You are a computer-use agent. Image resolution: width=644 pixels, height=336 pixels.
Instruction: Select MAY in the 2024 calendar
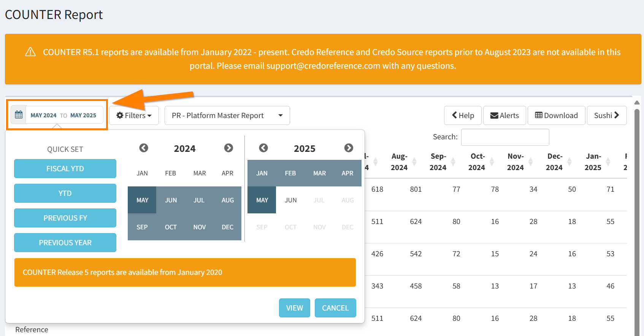(142, 200)
